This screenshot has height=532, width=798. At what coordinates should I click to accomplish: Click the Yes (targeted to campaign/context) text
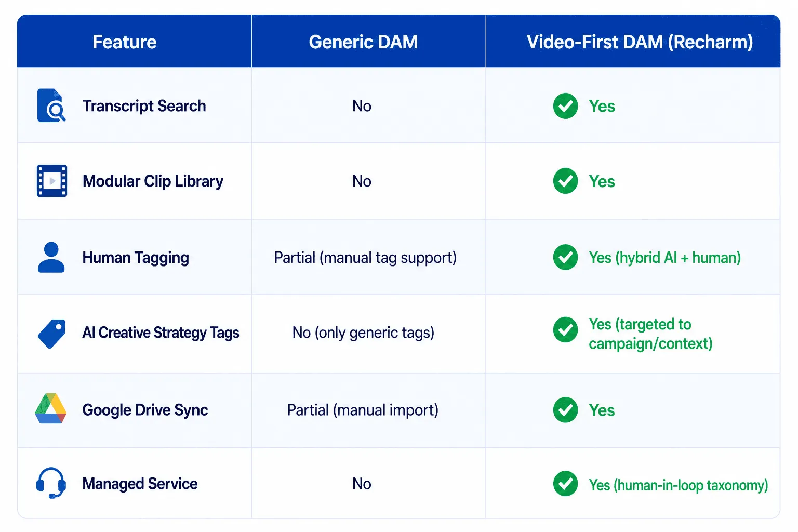650,334
